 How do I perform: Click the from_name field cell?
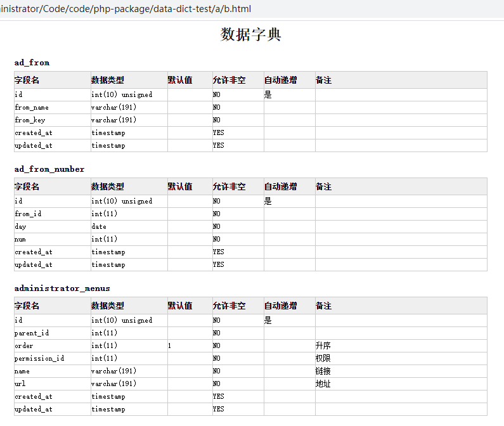click(x=53, y=107)
